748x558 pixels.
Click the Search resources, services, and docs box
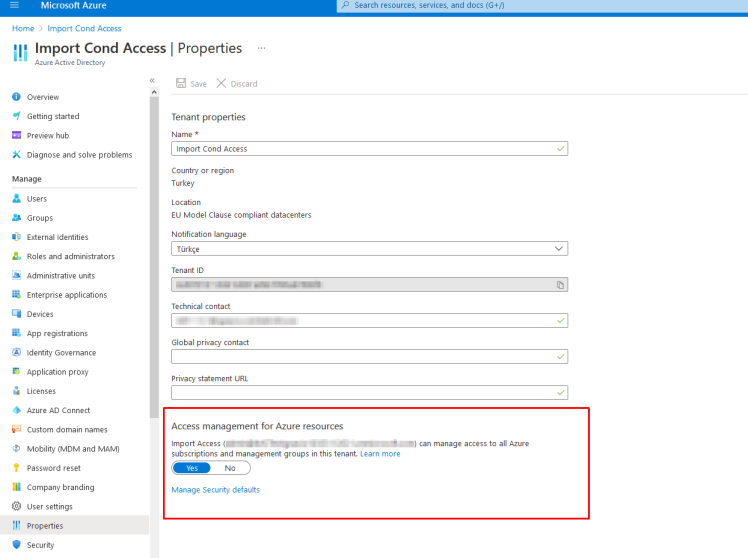coord(542,6)
